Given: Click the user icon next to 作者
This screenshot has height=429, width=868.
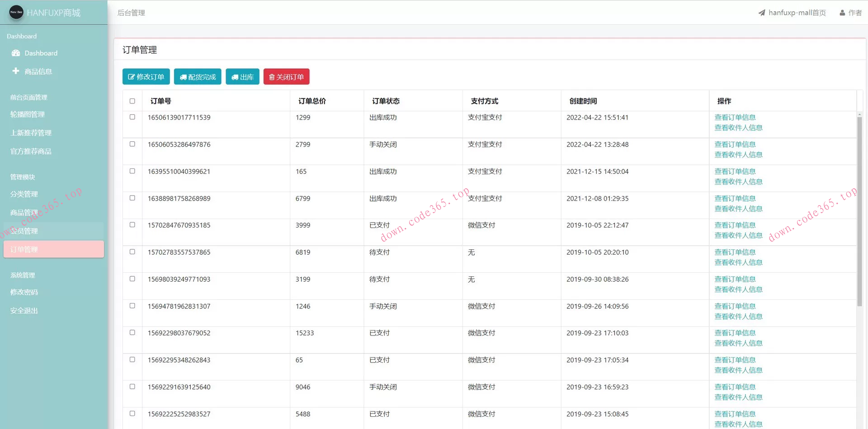Looking at the screenshot, I should [842, 13].
